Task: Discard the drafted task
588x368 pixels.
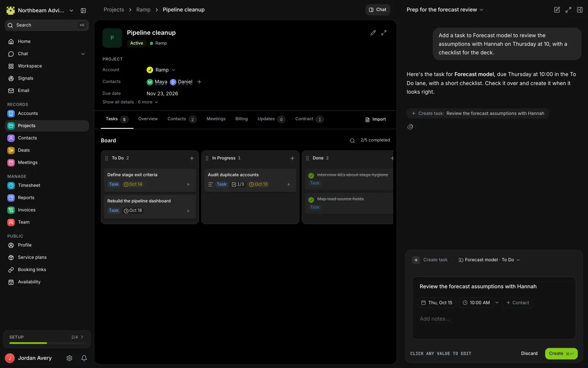Action: 529,354
